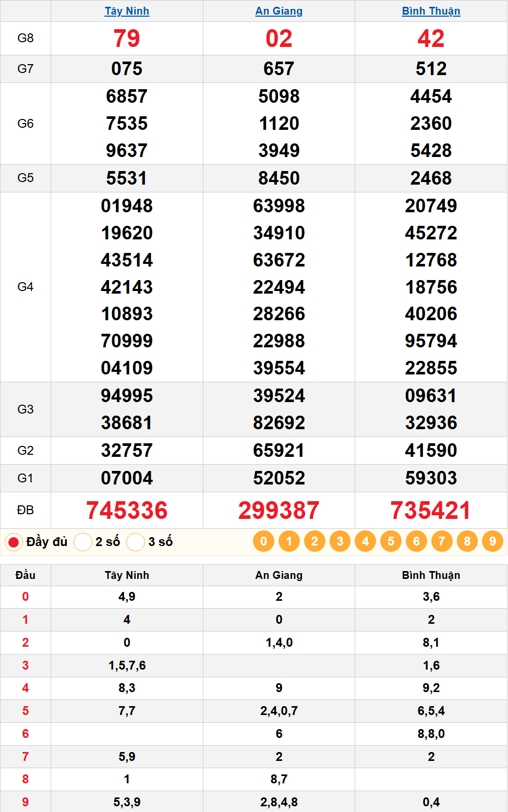This screenshot has height=812, width=508.
Task: Choose the orange digit 9 filter circle
Action: tap(492, 541)
